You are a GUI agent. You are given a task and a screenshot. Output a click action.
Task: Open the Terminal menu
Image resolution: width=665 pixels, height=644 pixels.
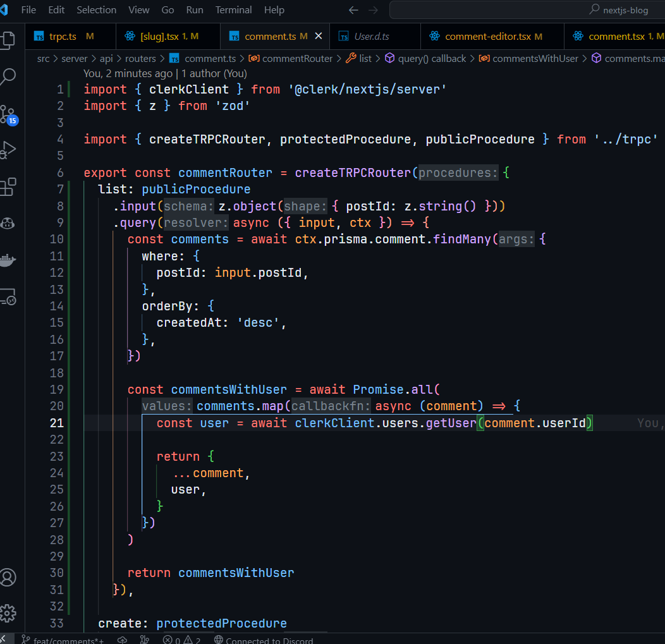point(233,10)
